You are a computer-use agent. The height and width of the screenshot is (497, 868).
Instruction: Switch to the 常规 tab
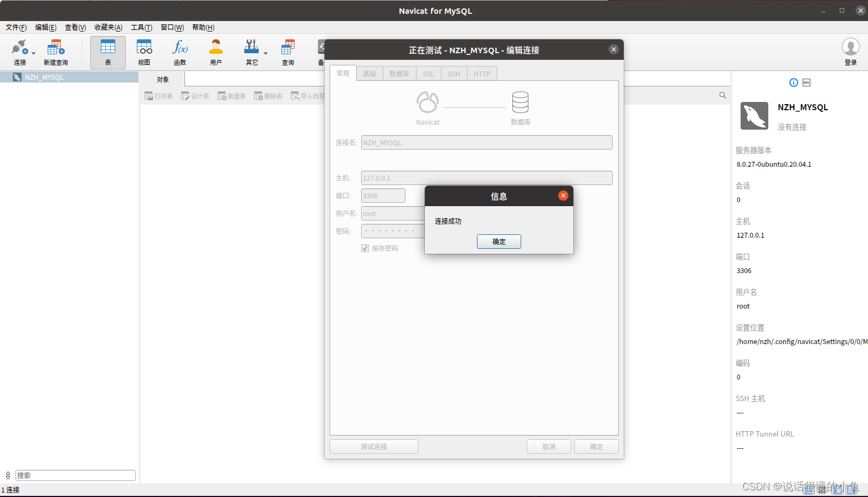[x=343, y=73]
